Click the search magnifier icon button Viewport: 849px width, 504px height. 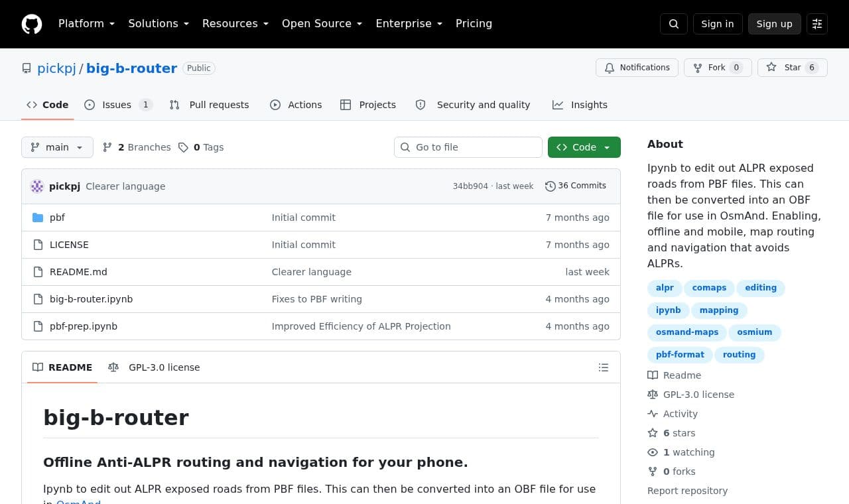674,24
